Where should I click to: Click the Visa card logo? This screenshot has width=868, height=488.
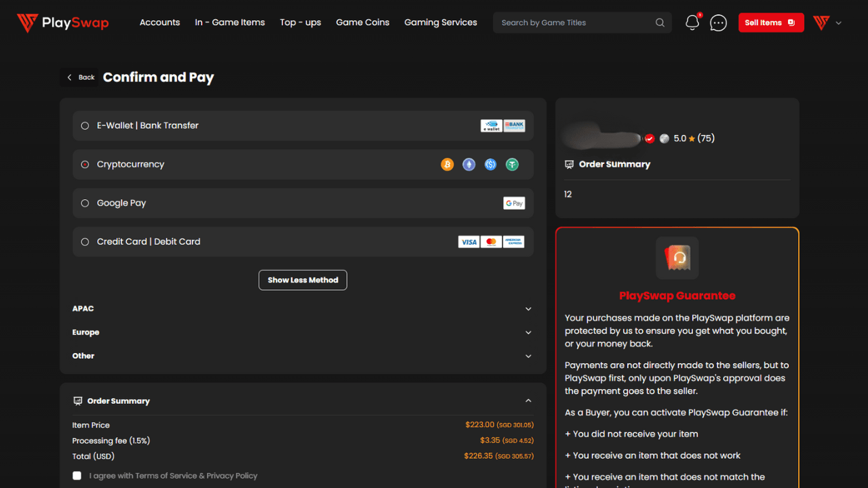point(469,241)
